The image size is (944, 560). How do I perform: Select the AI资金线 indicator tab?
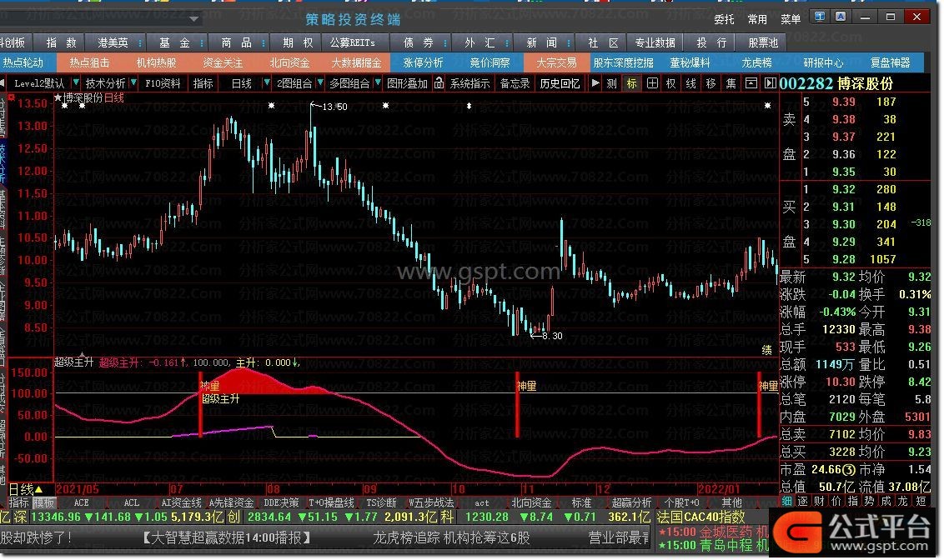(181, 502)
